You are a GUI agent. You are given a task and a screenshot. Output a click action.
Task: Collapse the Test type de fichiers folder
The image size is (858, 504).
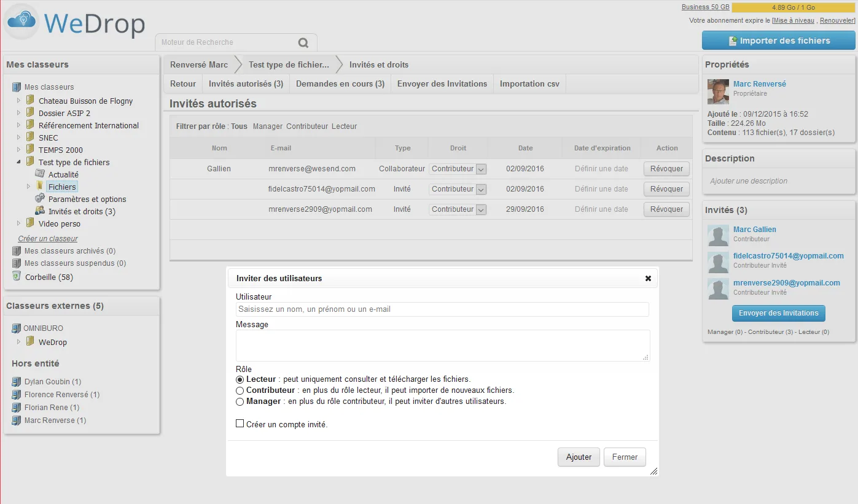pyautogui.click(x=18, y=162)
